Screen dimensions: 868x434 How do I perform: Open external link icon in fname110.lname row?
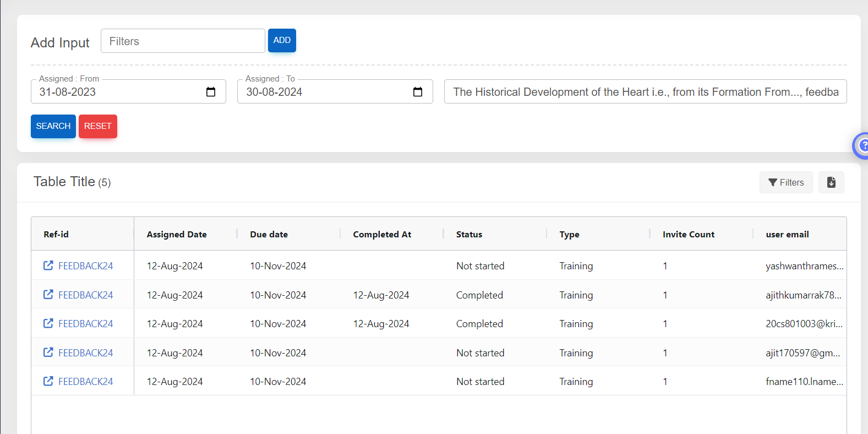[48, 381]
